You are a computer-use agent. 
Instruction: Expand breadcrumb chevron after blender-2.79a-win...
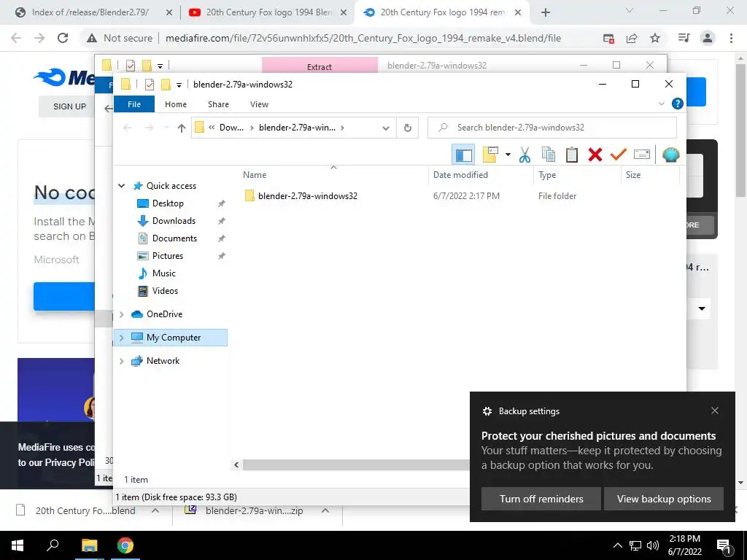[343, 128]
